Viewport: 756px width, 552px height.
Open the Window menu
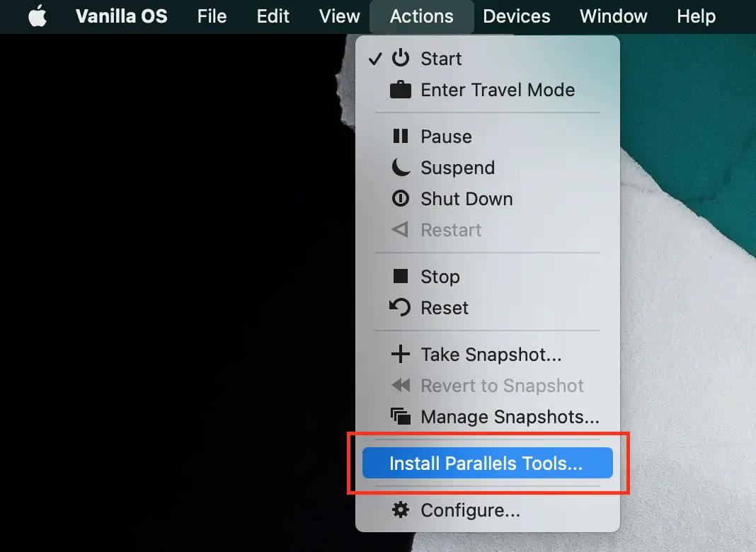(x=613, y=16)
